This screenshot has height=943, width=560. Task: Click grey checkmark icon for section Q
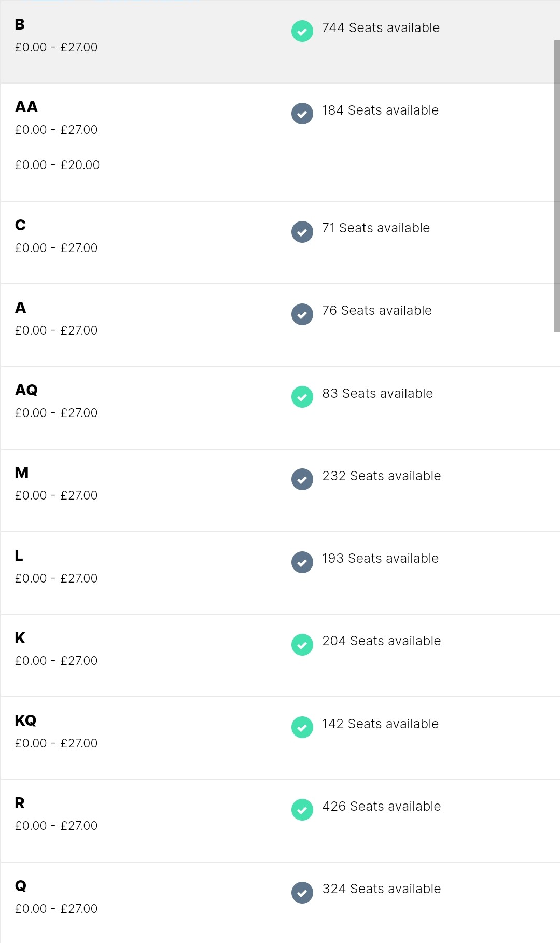[302, 893]
